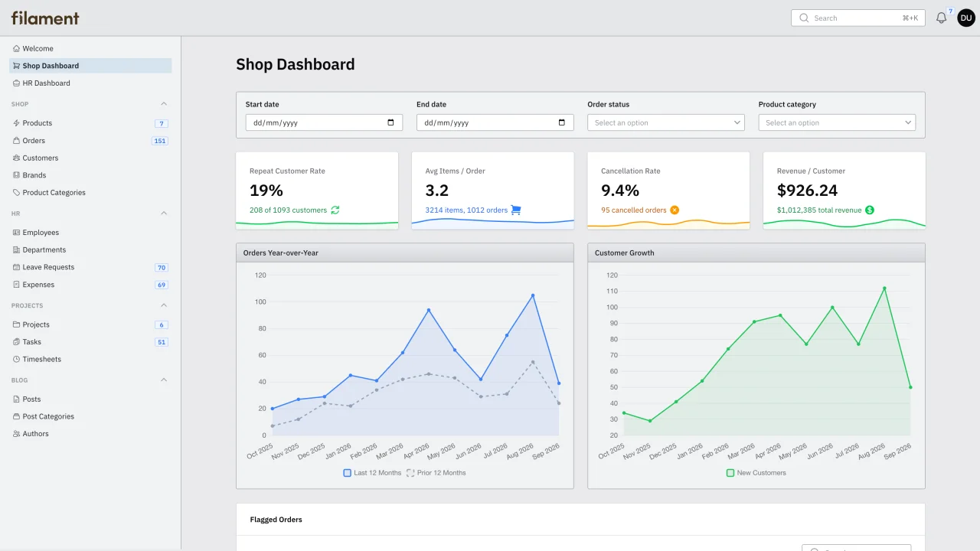Screen dimensions: 980x551
Task: Click the Flagged Orders heading
Action: point(276,520)
